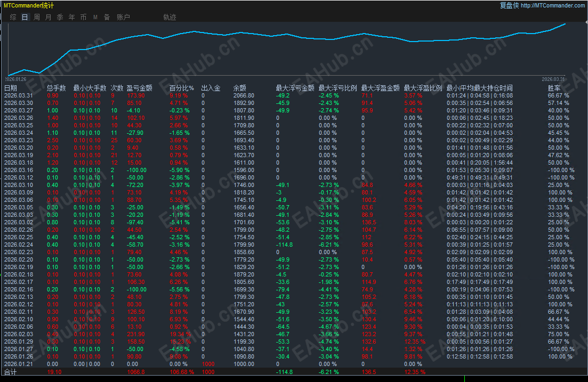Click holding time 0:49:31 | 0:49:31 | 0:49:31
Image resolution: width=588 pixels, height=382 pixels.
[x=480, y=178]
